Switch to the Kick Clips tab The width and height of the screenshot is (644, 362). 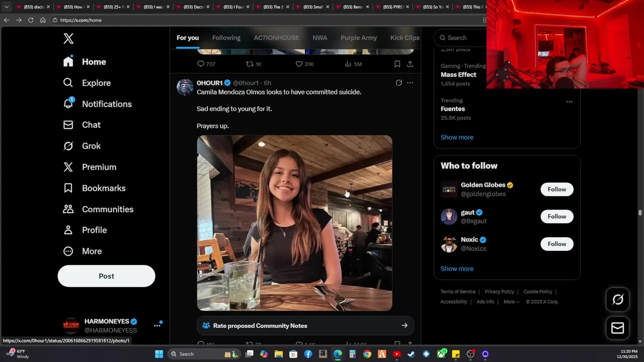[405, 38]
